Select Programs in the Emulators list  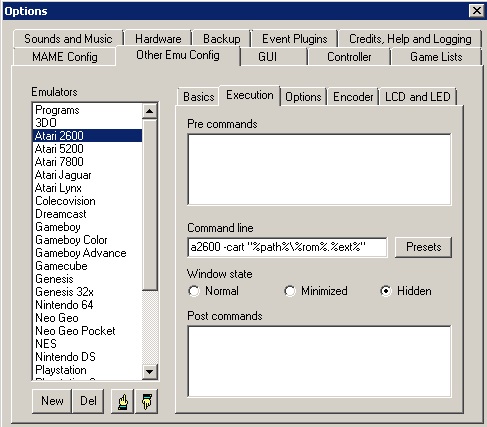(88, 110)
